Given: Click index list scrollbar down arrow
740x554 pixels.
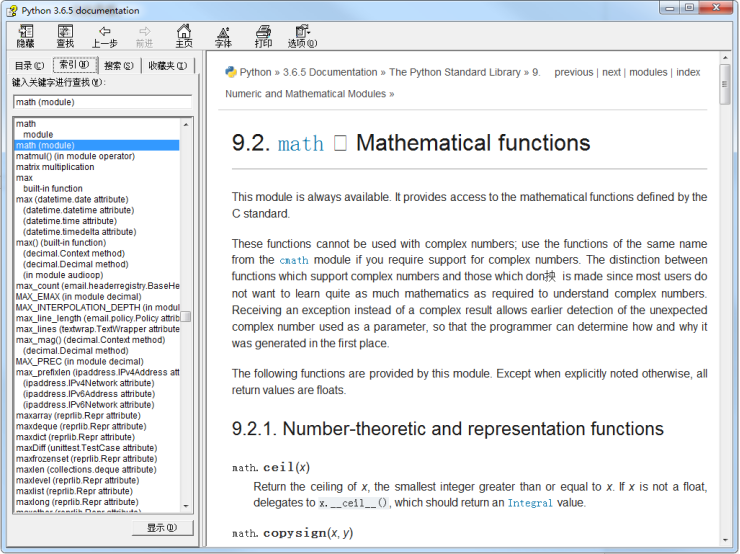Looking at the screenshot, I should click(x=186, y=506).
